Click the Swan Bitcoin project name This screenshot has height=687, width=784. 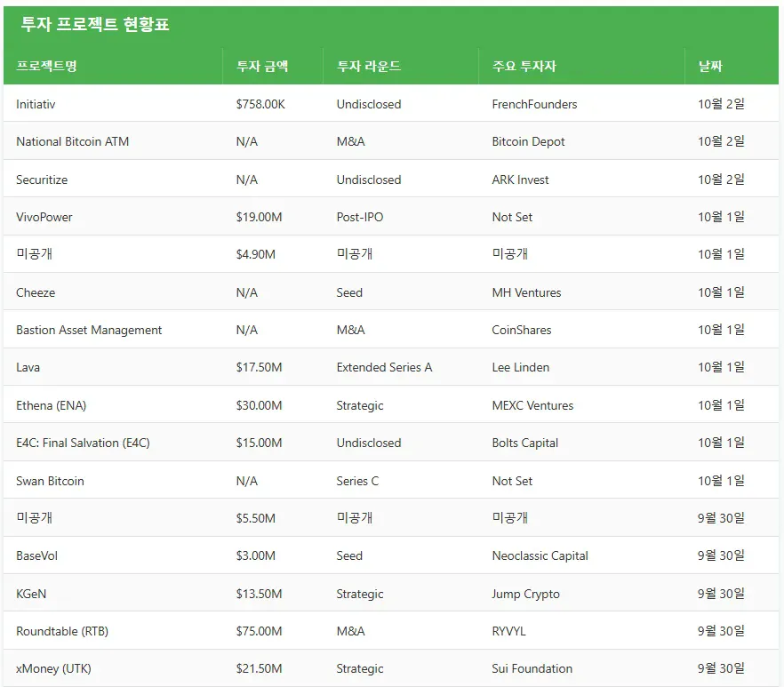pos(50,481)
